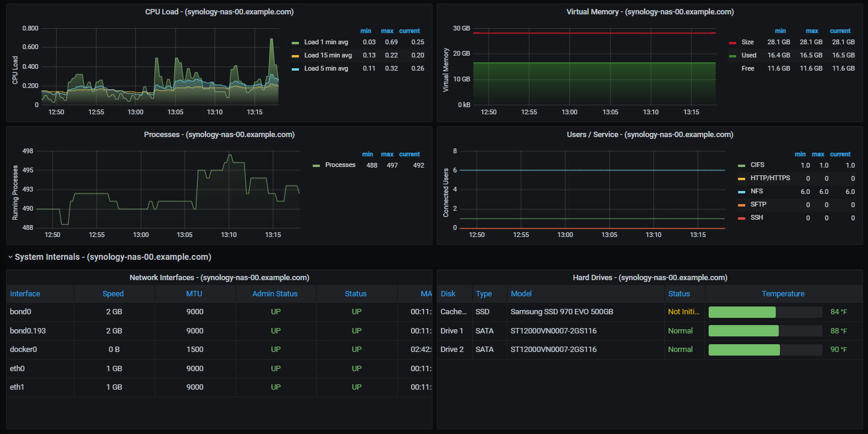Select the docker0 interface cell
Viewport: 868px width, 434px height.
click(x=40, y=350)
